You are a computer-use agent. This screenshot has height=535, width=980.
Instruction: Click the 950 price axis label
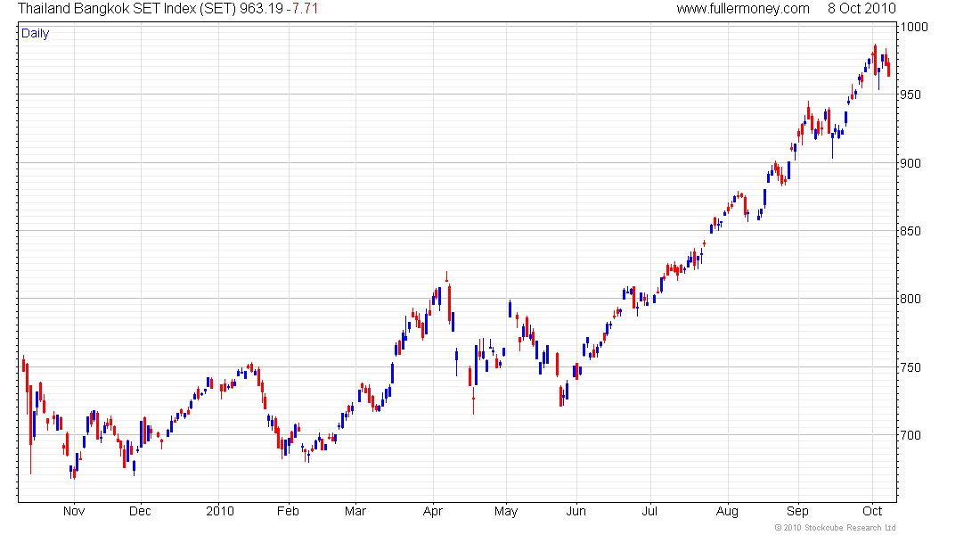coord(911,95)
